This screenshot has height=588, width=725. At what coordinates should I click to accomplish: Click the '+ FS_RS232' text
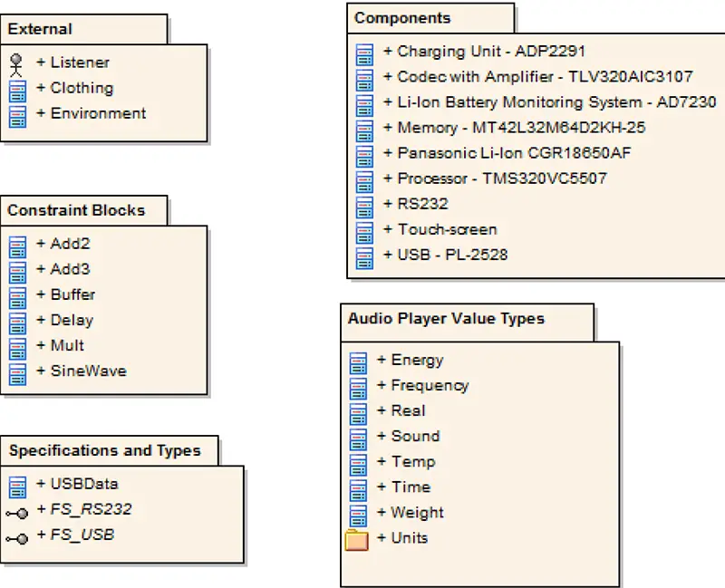84,509
